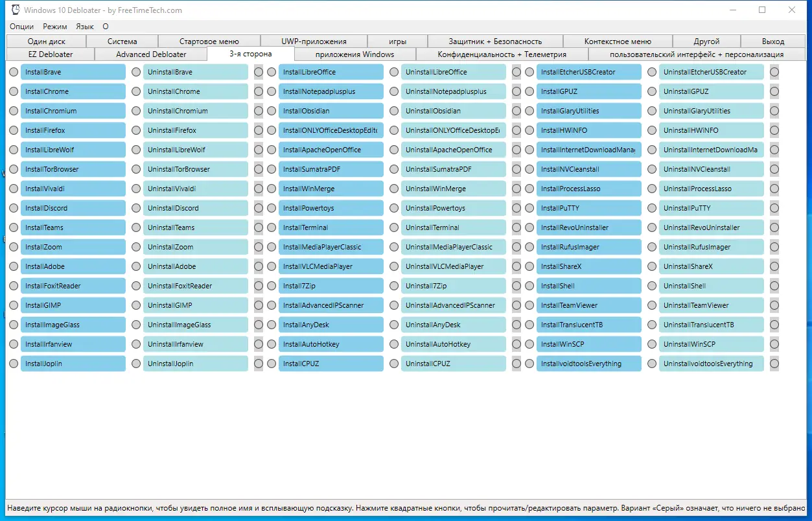Switch to Advanced Debloater tab
This screenshot has height=521, width=812.
[x=151, y=54]
